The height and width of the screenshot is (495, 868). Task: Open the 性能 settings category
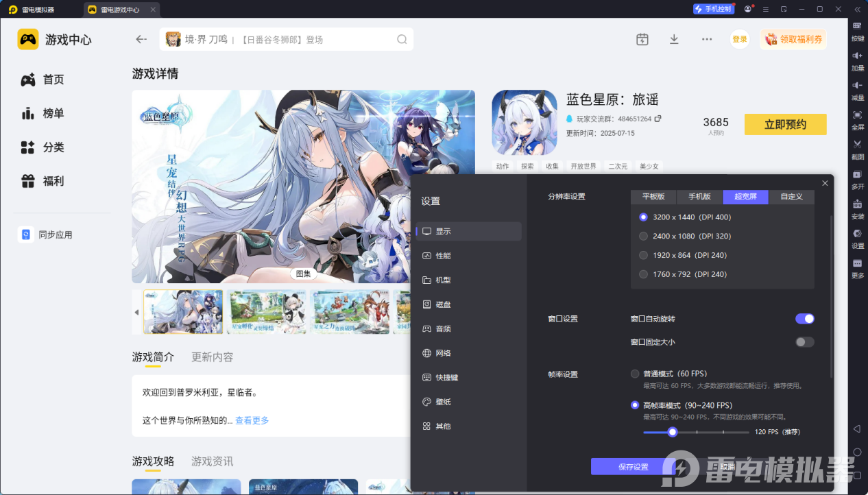click(469, 256)
